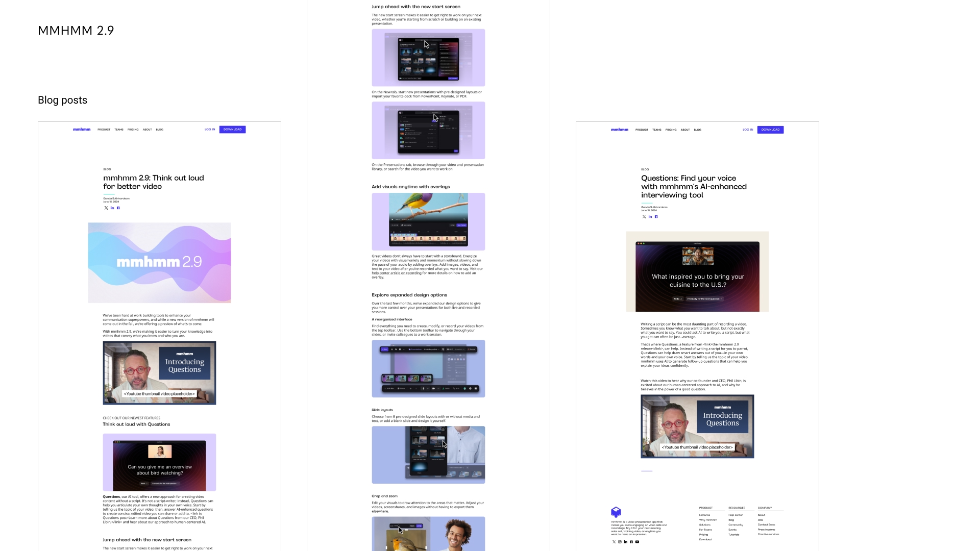The image size is (980, 551).
Task: Select the BLOG tab in the top navigation
Action: pos(697,130)
